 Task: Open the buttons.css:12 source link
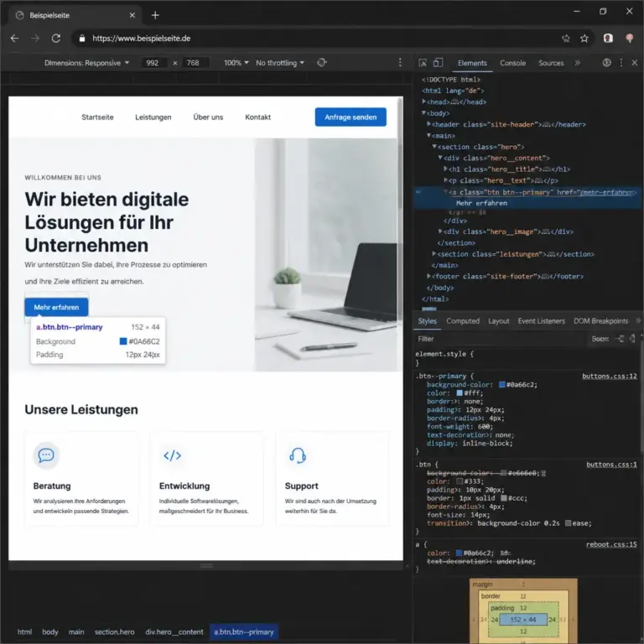click(x=609, y=376)
